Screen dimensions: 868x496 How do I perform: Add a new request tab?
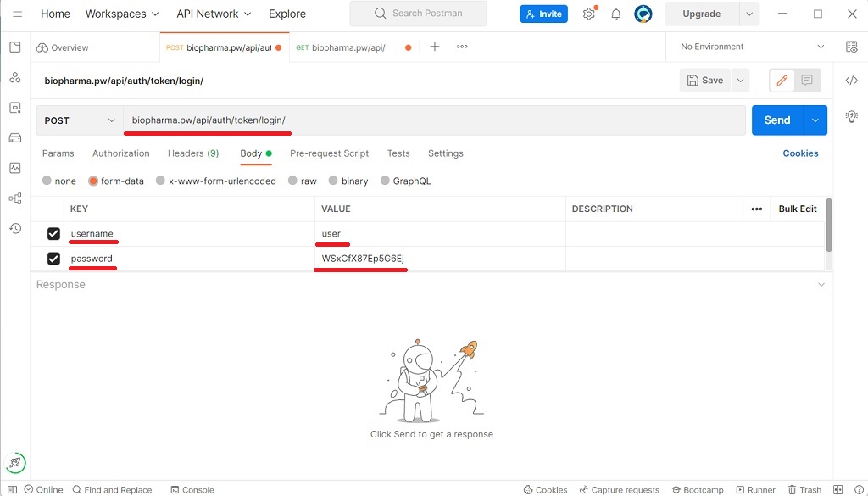coord(435,47)
